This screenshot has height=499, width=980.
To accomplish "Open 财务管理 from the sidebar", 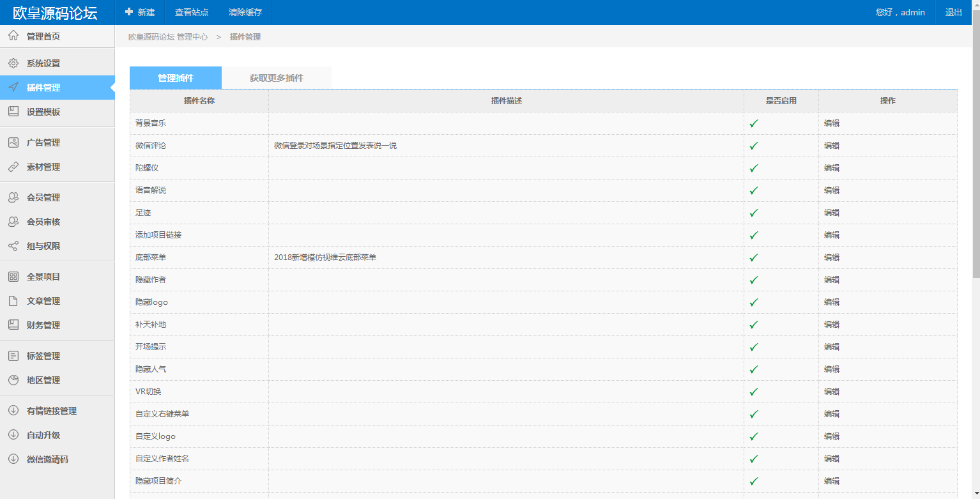I will (x=42, y=325).
